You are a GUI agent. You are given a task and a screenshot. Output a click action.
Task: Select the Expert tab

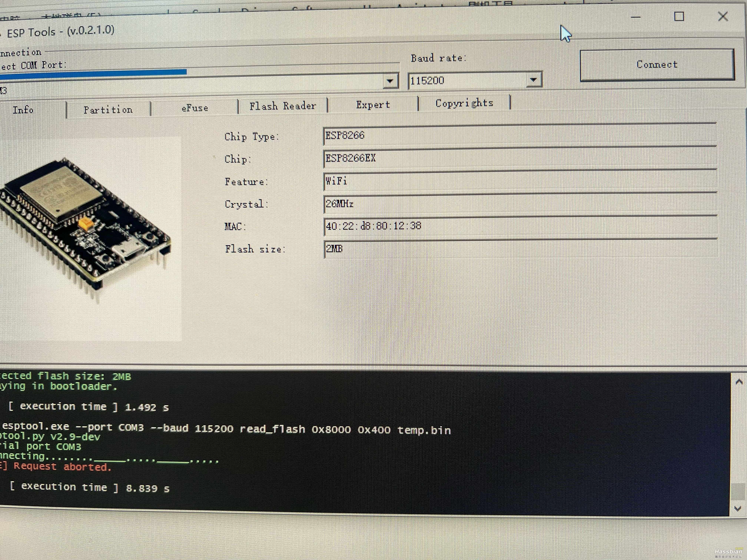(x=373, y=105)
